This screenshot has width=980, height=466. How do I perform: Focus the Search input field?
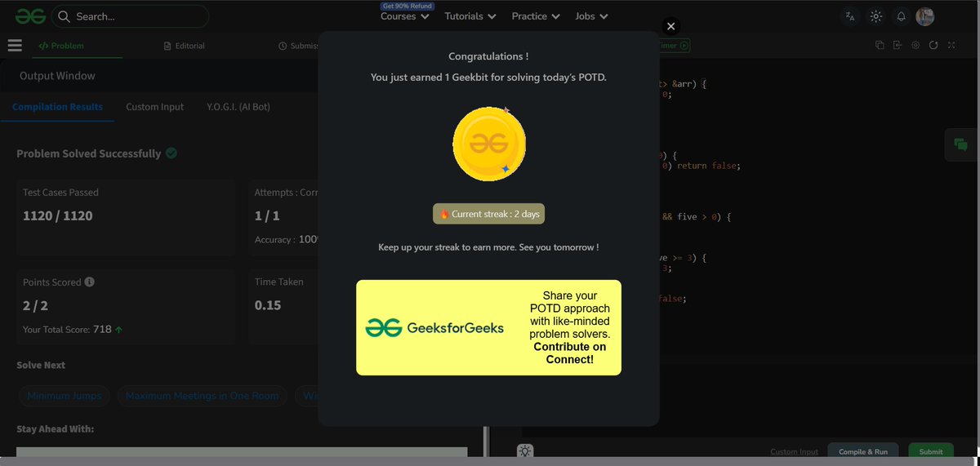coord(130,16)
